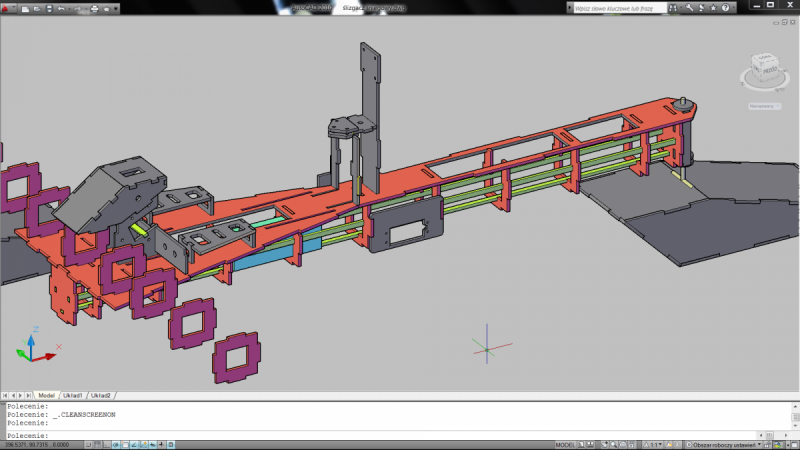This screenshot has height=450, width=800.
Task: Click the command window vertical scrollbar
Action: click(795, 418)
